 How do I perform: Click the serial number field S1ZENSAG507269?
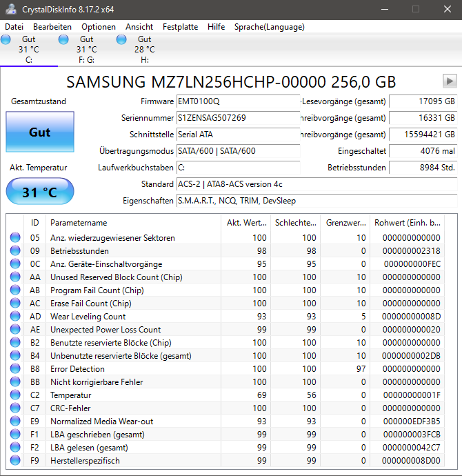point(238,118)
